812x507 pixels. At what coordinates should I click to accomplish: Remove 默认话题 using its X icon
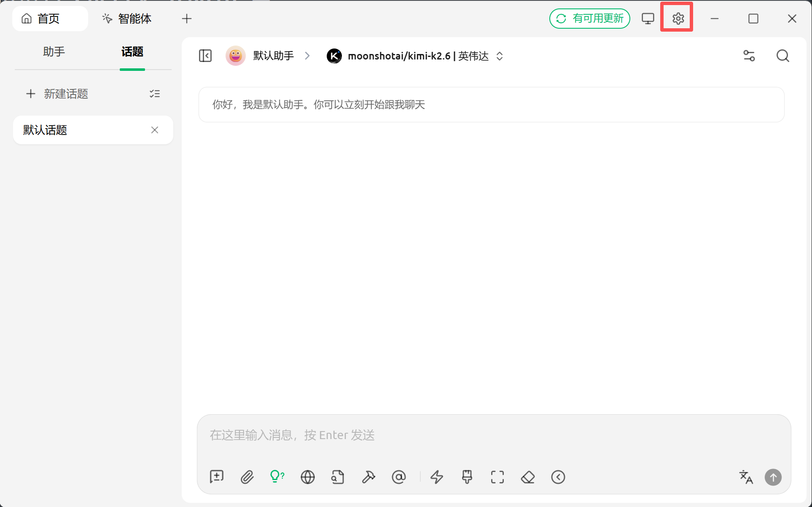pyautogui.click(x=155, y=130)
